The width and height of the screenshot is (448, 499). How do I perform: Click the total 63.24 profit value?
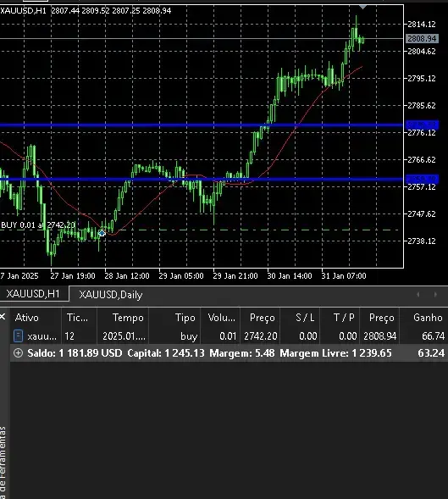pos(431,353)
